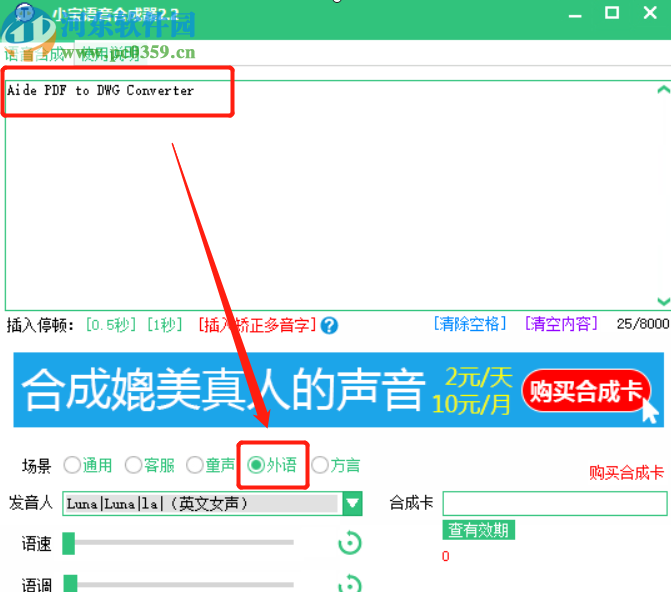
Task: Close the 小宝语音合成器 window
Action: (x=650, y=13)
